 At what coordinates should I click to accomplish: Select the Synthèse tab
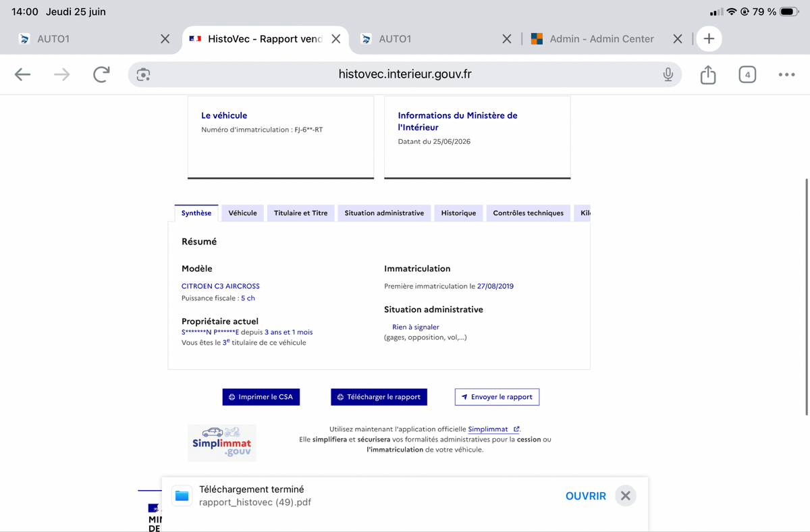[x=196, y=213]
